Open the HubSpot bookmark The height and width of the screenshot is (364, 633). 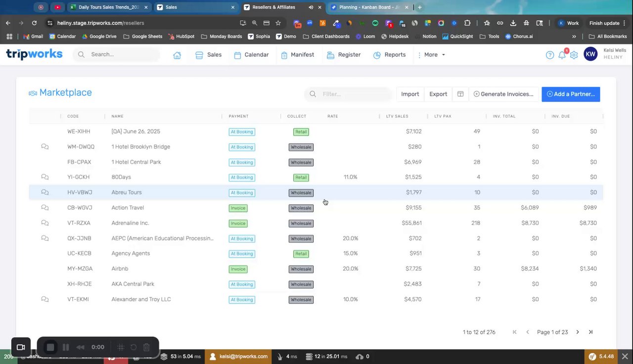pyautogui.click(x=181, y=37)
